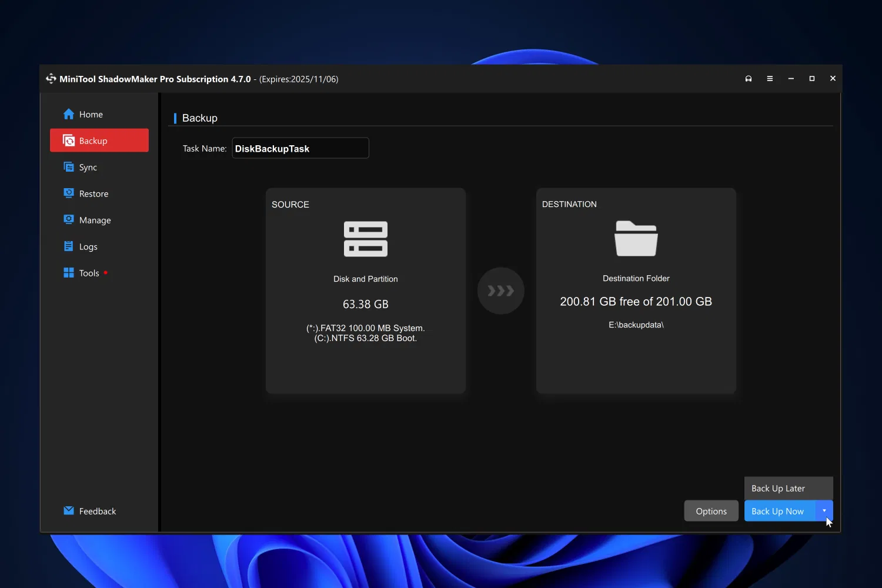Open backup Options
Image resolution: width=882 pixels, height=588 pixels.
click(x=711, y=511)
